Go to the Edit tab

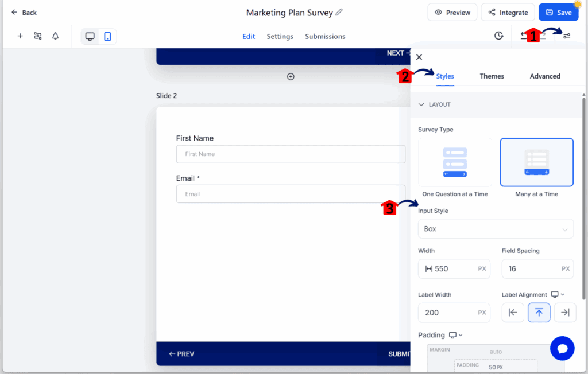[249, 36]
